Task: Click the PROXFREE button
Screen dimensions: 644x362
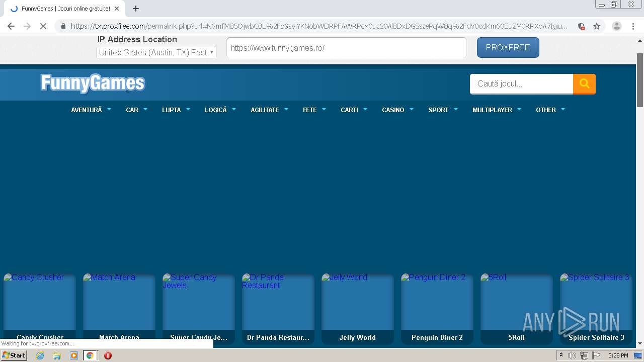Action: [x=508, y=47]
